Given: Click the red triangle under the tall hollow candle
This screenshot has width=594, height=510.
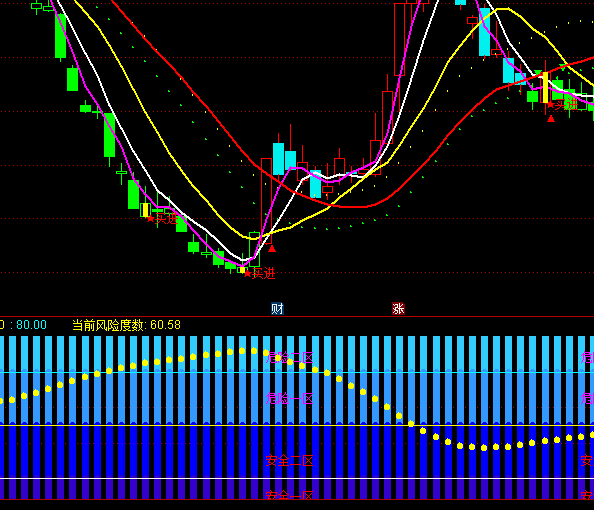Looking at the screenshot, I should click(x=272, y=249).
